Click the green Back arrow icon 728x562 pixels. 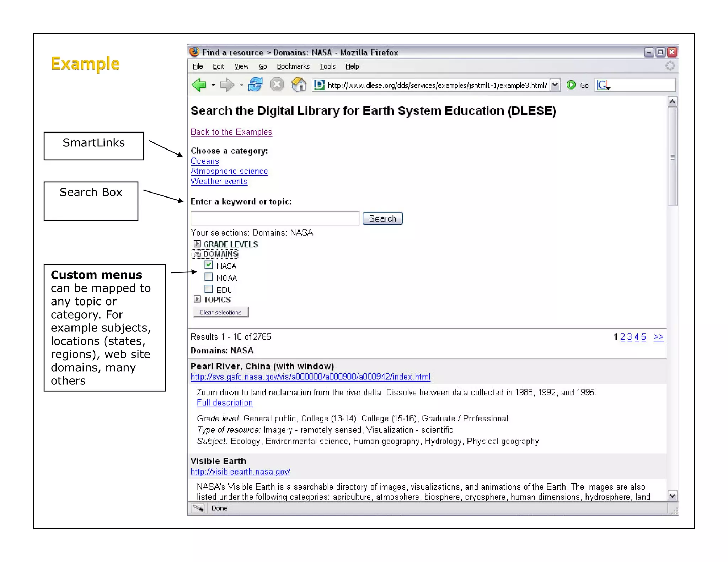[x=199, y=85]
